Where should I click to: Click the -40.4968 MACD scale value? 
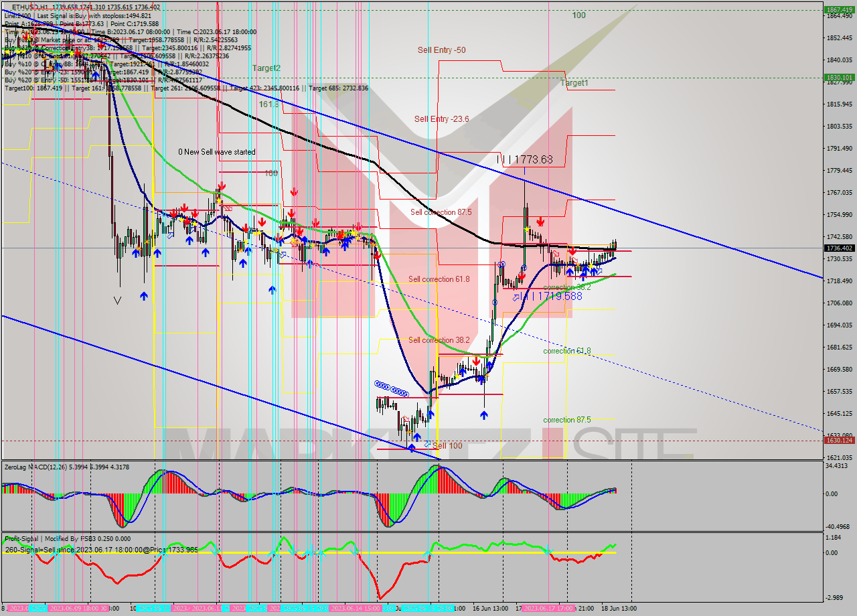click(x=838, y=526)
